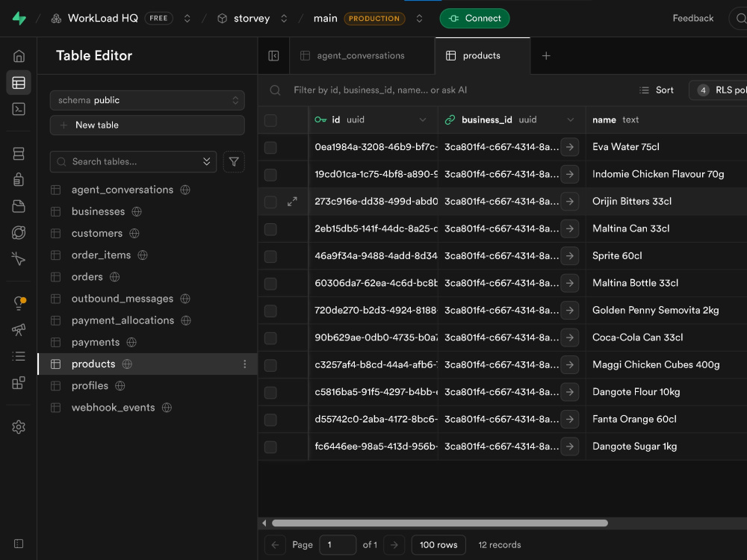Open the schema public dropdown
This screenshot has width=747, height=560.
147,101
